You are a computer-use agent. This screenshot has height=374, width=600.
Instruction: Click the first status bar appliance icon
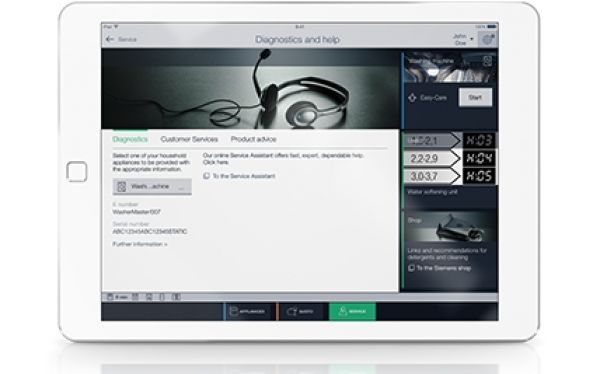pos(110,297)
